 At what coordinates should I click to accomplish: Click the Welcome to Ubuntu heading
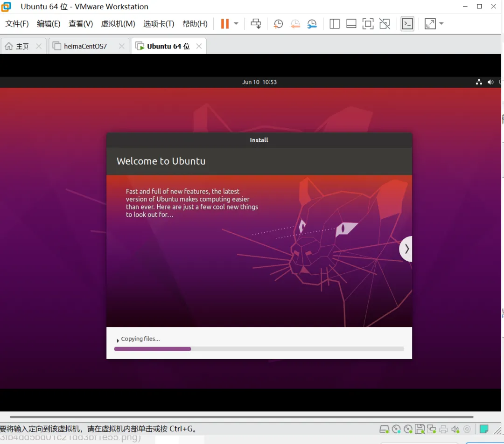[161, 161]
